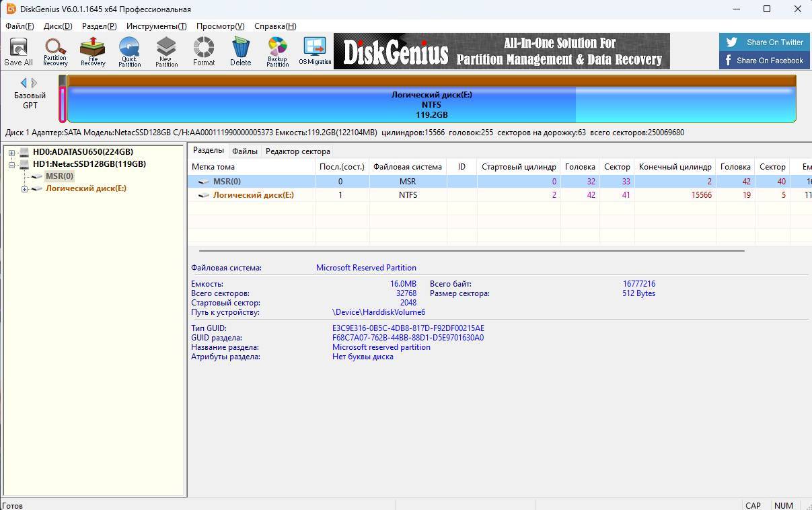Click Логический диск(E:) row in partition table
Screen dimensions: 812x510
pyautogui.click(x=499, y=195)
